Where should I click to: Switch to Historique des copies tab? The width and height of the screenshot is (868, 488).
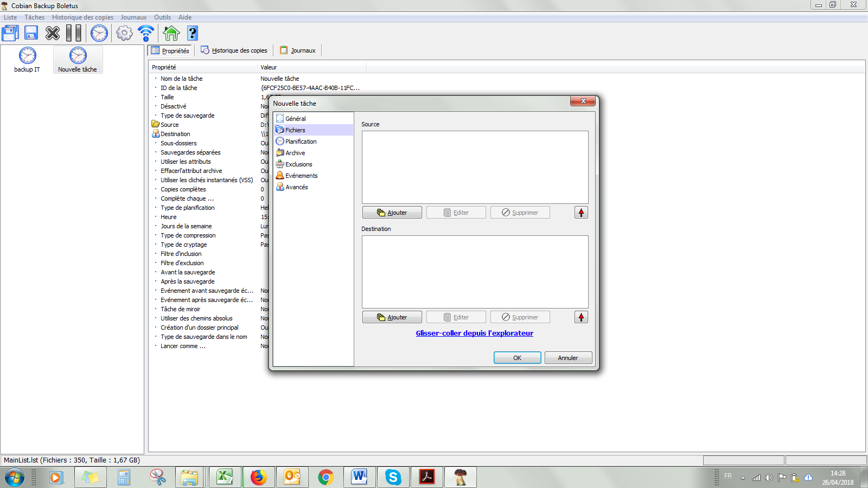pyautogui.click(x=234, y=50)
